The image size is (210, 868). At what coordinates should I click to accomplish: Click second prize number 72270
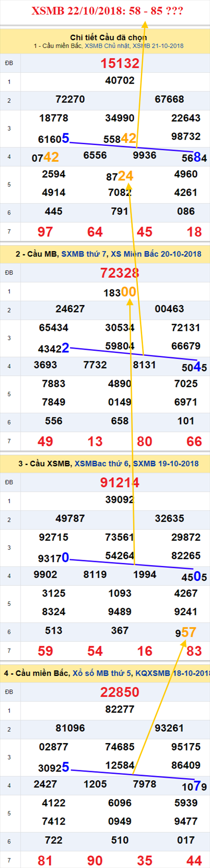click(70, 99)
